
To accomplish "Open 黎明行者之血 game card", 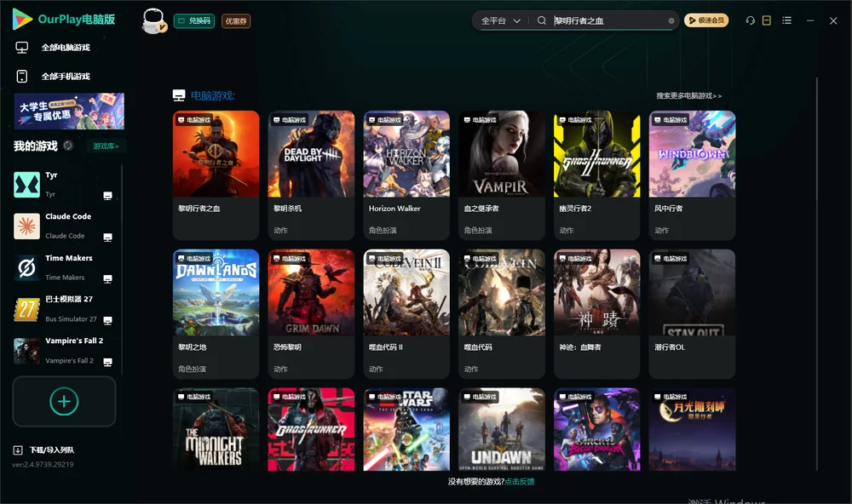I will tap(216, 175).
